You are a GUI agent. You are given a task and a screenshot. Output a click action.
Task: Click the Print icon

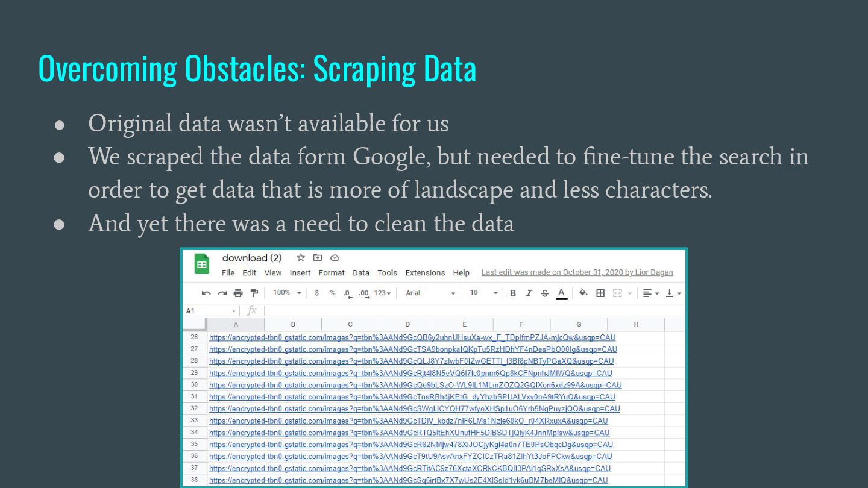[x=238, y=293]
